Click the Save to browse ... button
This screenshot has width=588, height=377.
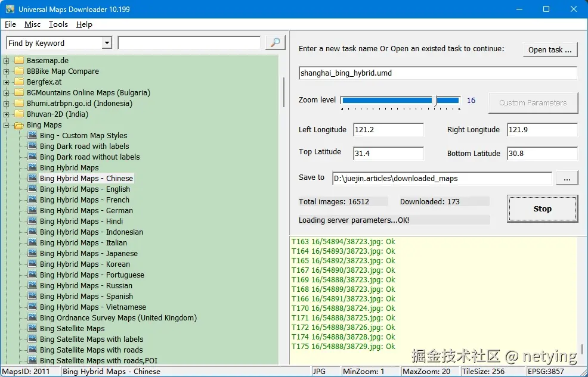pyautogui.click(x=567, y=179)
